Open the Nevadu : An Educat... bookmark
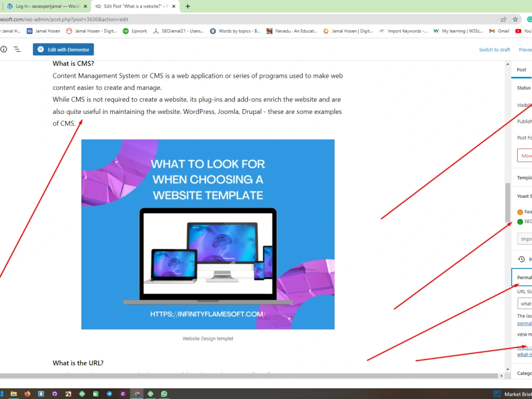The width and height of the screenshot is (532, 399). [292, 31]
